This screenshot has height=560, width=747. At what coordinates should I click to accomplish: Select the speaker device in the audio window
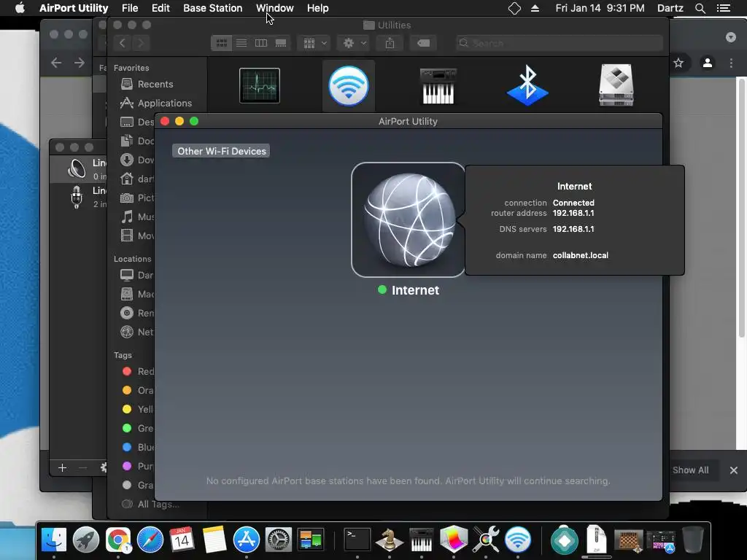point(77,168)
